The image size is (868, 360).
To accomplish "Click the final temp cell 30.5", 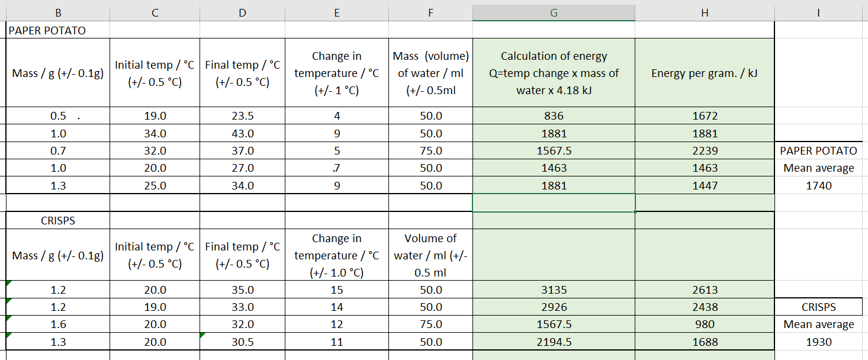I will (242, 342).
